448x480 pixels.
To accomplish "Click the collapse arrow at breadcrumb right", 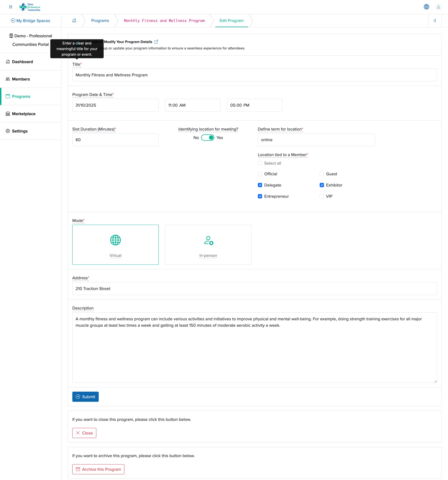I will tap(435, 21).
